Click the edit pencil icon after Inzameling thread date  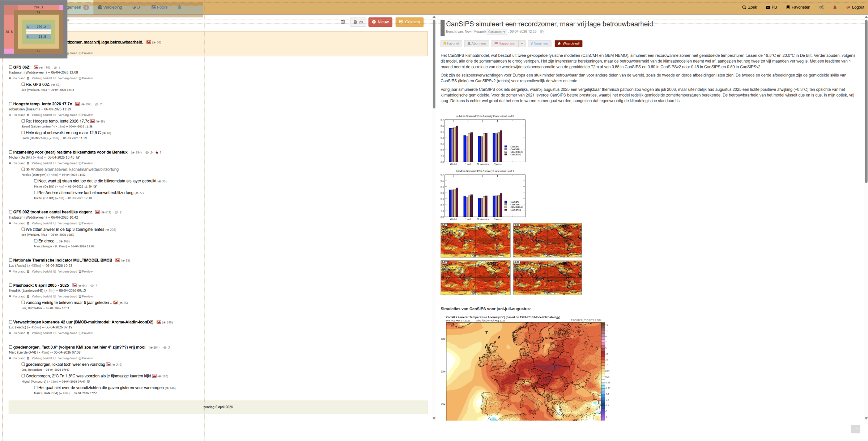[78, 157]
